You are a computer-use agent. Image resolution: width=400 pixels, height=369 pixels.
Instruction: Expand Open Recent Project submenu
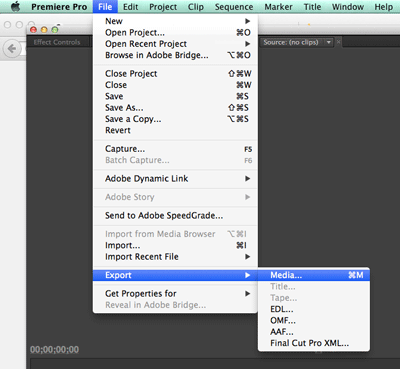176,44
